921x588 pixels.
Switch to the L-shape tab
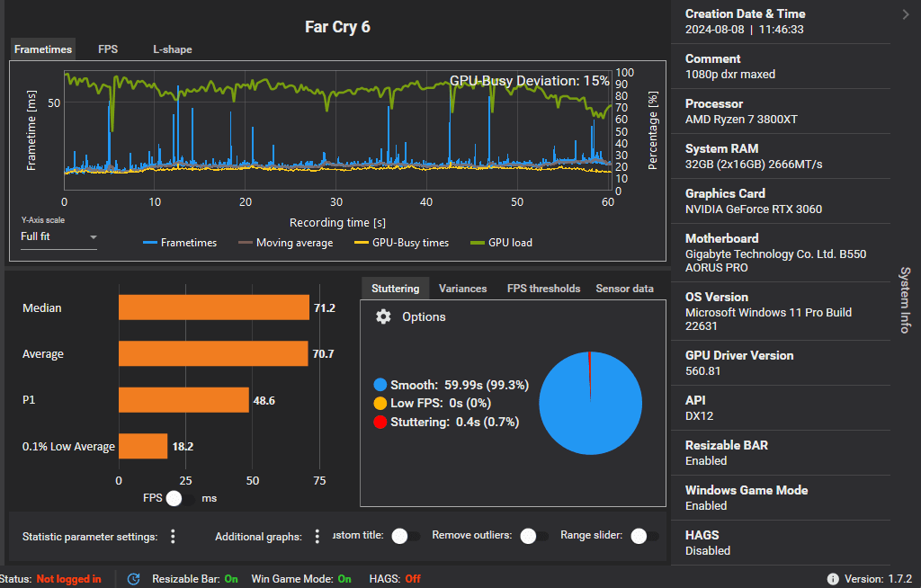[x=173, y=49]
